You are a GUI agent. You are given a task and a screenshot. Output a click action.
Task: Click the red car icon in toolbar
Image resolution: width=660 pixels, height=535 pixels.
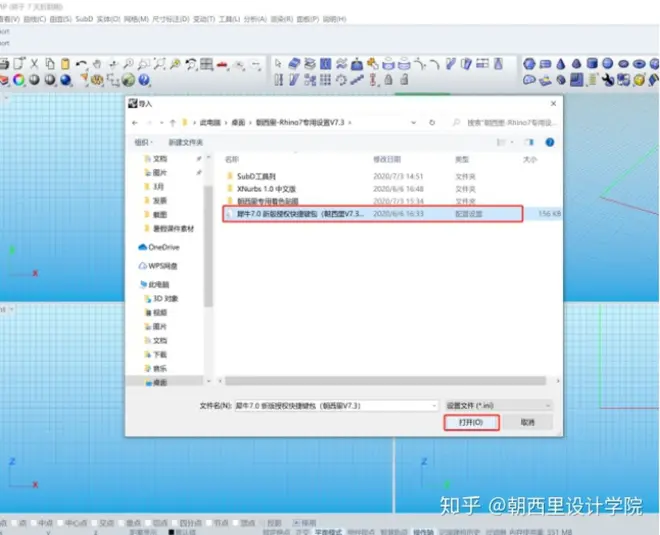[x=222, y=65]
